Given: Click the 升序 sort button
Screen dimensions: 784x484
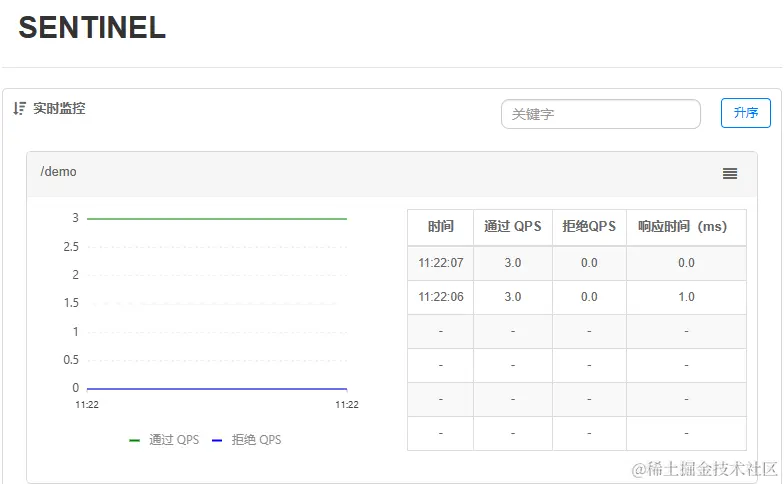Looking at the screenshot, I should tap(746, 113).
